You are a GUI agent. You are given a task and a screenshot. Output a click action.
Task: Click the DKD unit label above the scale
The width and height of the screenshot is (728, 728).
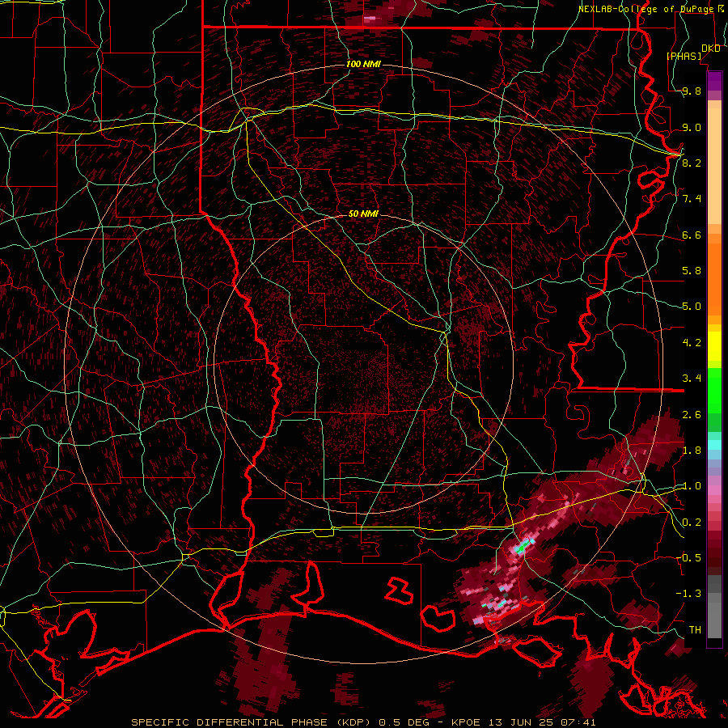(x=711, y=49)
